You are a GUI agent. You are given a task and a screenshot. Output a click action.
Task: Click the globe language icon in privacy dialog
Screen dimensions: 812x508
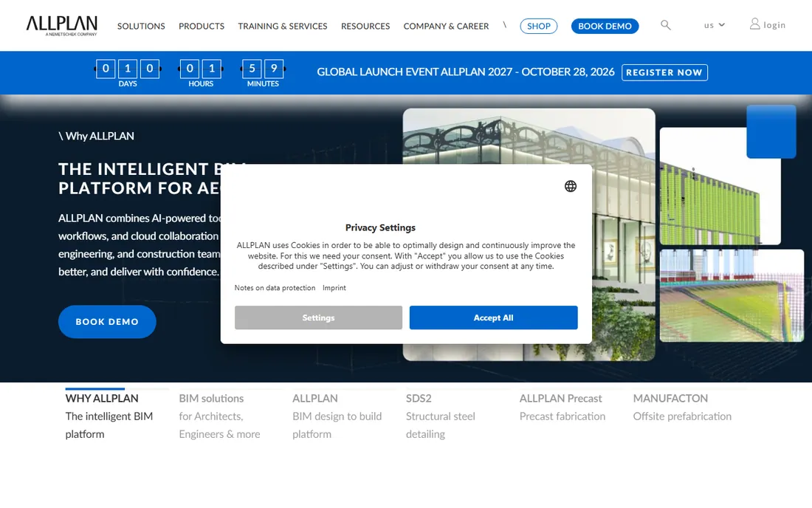[570, 186]
